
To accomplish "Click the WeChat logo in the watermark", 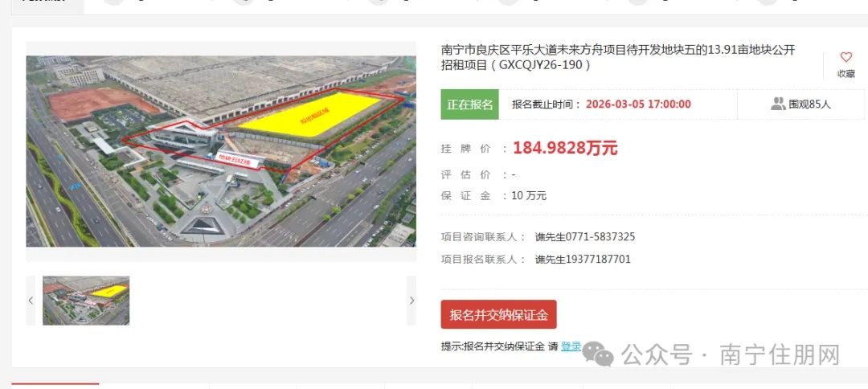I will [599, 354].
